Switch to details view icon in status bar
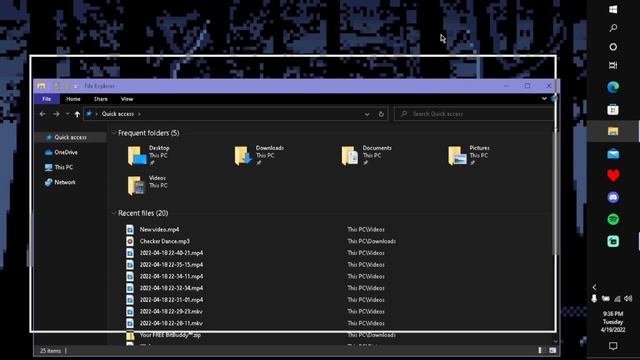The image size is (640, 360). tap(540, 350)
